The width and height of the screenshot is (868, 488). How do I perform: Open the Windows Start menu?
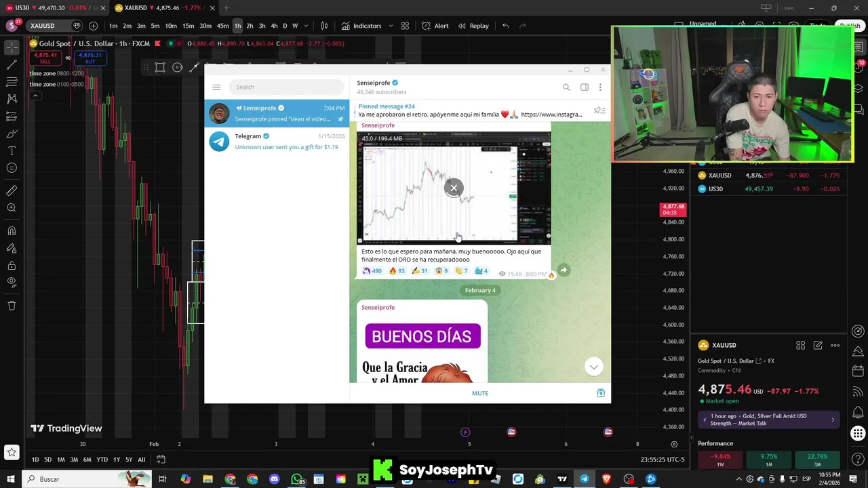11,479
